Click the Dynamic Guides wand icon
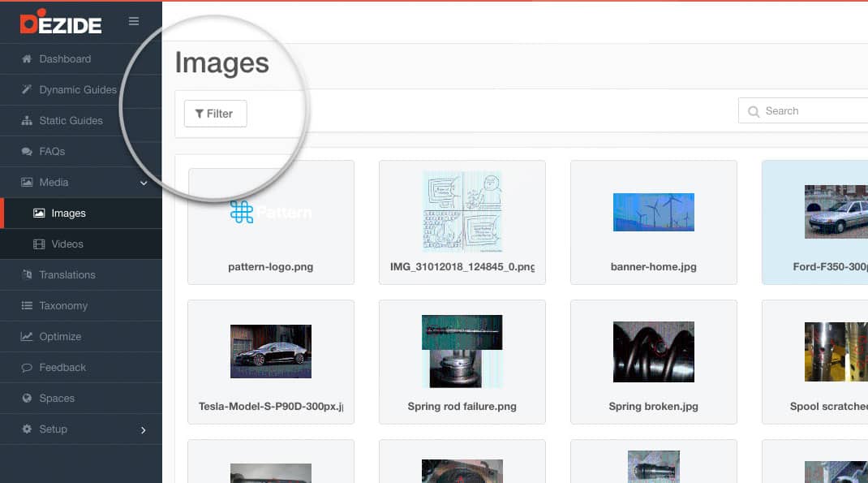 click(27, 90)
